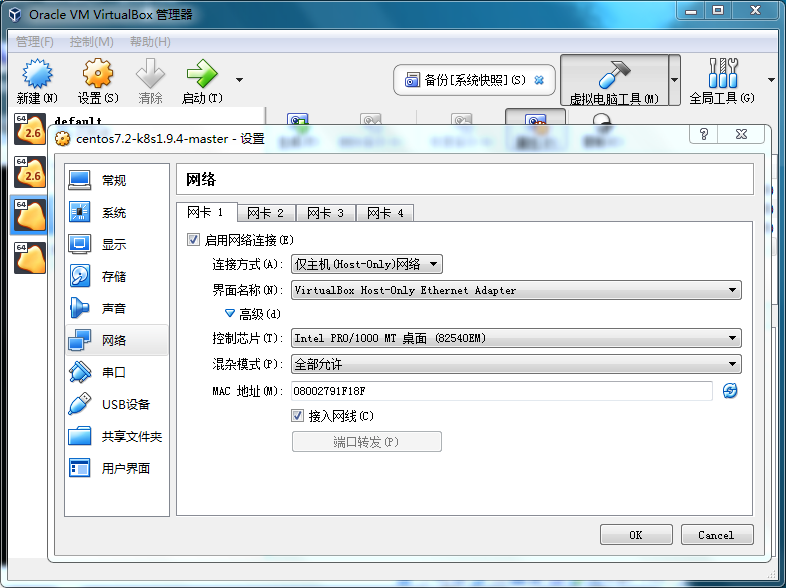The width and height of the screenshot is (786, 588).
Task: Click 虚拟电脑工具 hammer icon
Action: point(614,74)
